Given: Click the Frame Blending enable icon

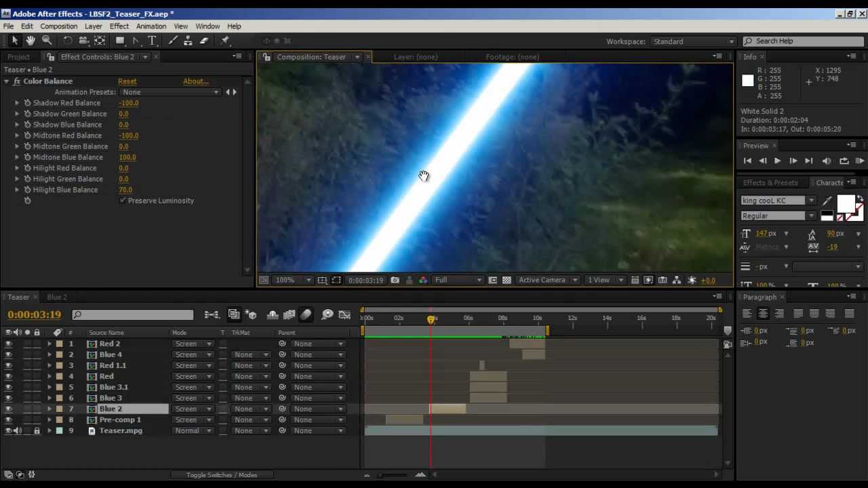Looking at the screenshot, I should pos(289,314).
